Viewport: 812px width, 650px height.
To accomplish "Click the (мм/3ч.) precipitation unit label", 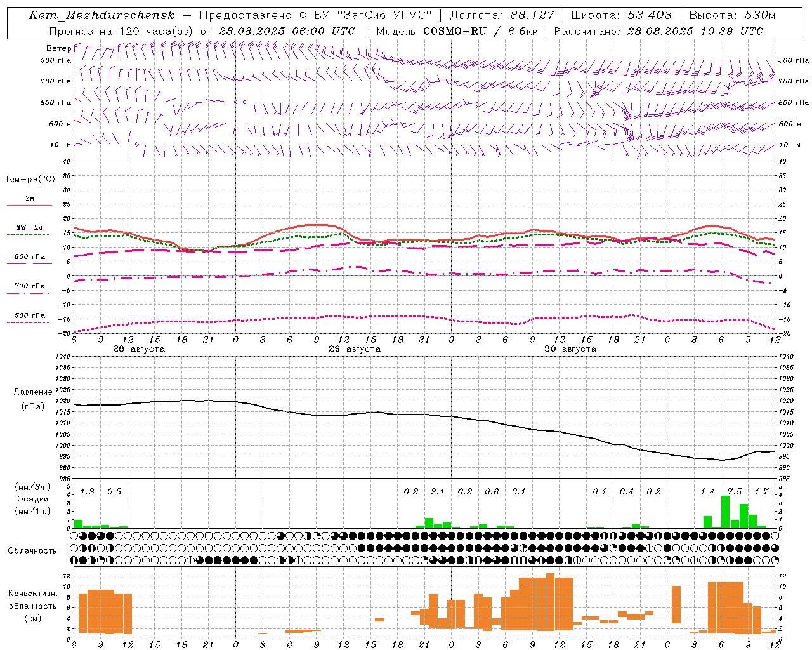I will tap(33, 487).
